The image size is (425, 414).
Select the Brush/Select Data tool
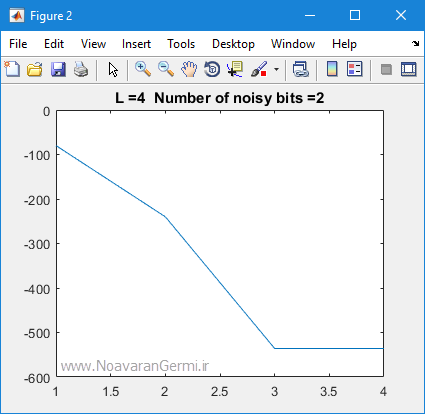[259, 69]
